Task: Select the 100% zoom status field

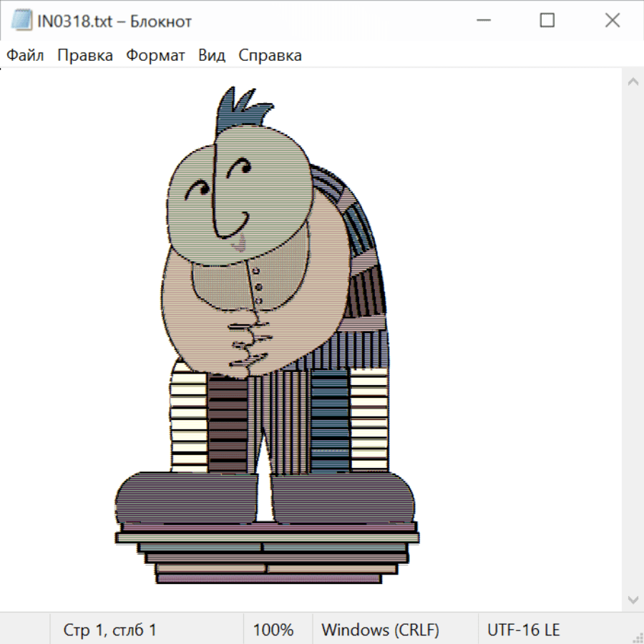Action: point(273,630)
